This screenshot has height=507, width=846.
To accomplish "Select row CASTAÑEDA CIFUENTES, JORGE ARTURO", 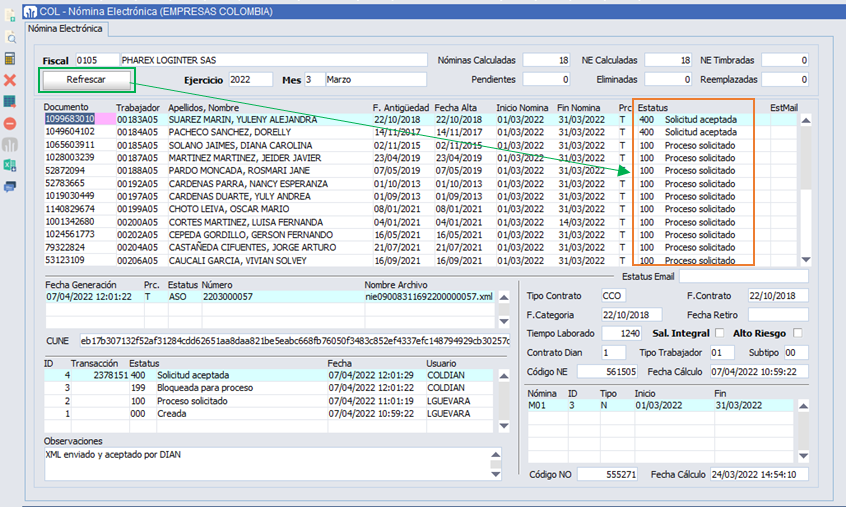I will coord(421,248).
